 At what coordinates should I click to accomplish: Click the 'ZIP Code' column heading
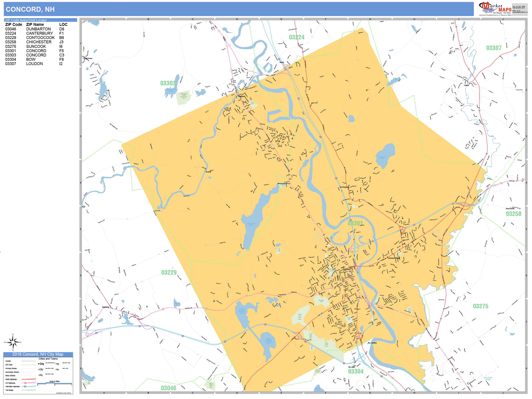[14, 25]
